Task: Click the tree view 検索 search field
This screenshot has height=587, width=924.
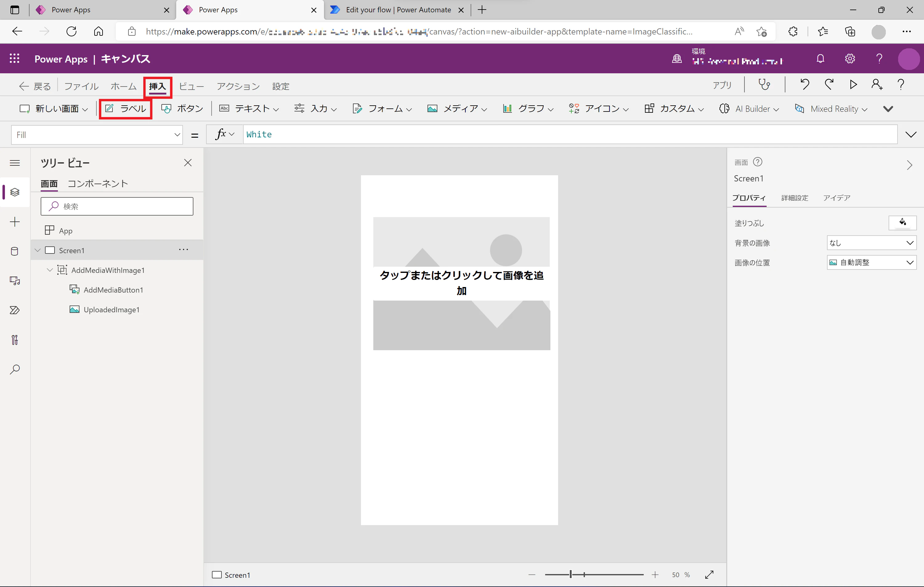Action: tap(117, 206)
